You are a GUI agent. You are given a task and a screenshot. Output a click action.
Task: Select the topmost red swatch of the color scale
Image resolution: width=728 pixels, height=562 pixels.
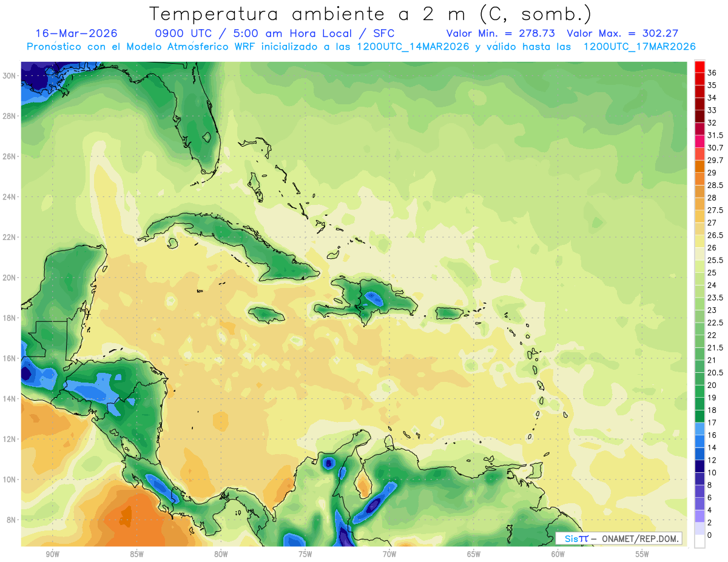pos(699,67)
